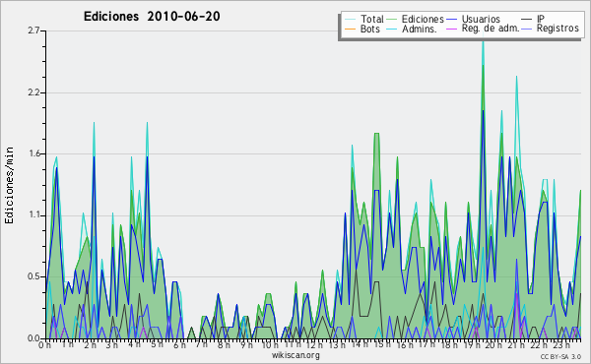Click the "0.0" y-axis tick label
This screenshot has width=591, height=364.
(x=33, y=338)
